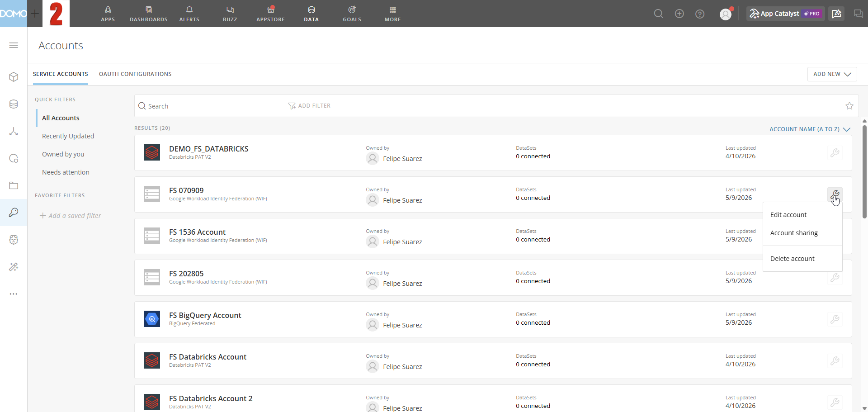868x412 pixels.
Task: Open the user profile avatar
Action: click(x=726, y=14)
